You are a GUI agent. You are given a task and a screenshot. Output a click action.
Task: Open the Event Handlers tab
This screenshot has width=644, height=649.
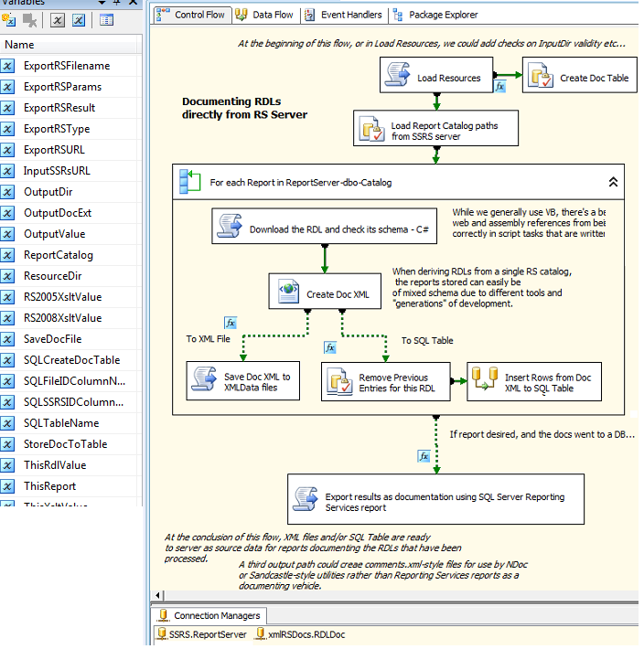point(344,15)
